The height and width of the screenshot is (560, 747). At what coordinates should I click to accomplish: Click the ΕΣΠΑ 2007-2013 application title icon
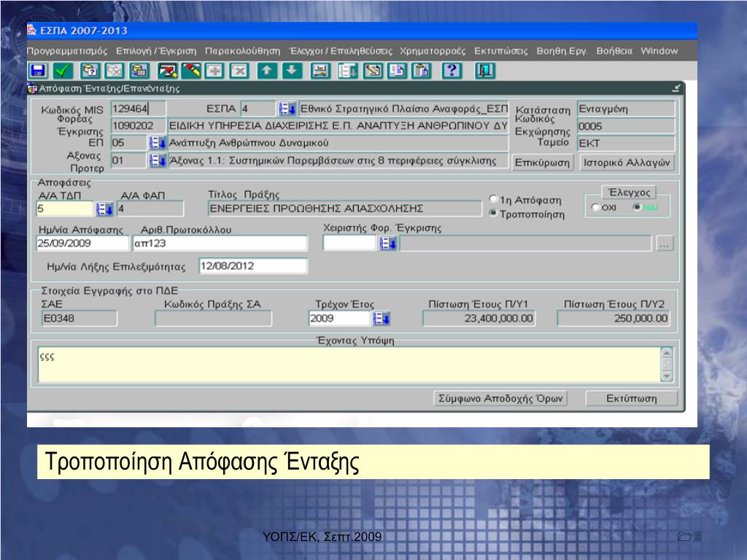point(32,31)
